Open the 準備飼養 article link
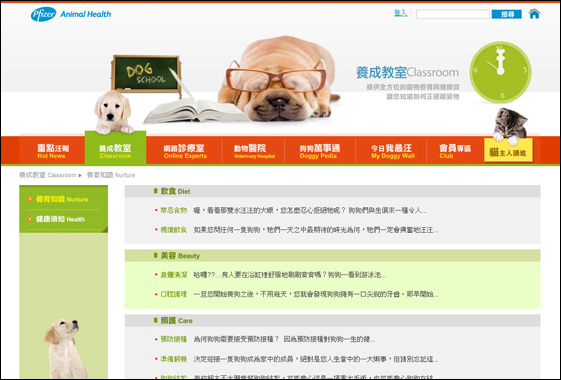This screenshot has height=380, width=561. coord(174,359)
